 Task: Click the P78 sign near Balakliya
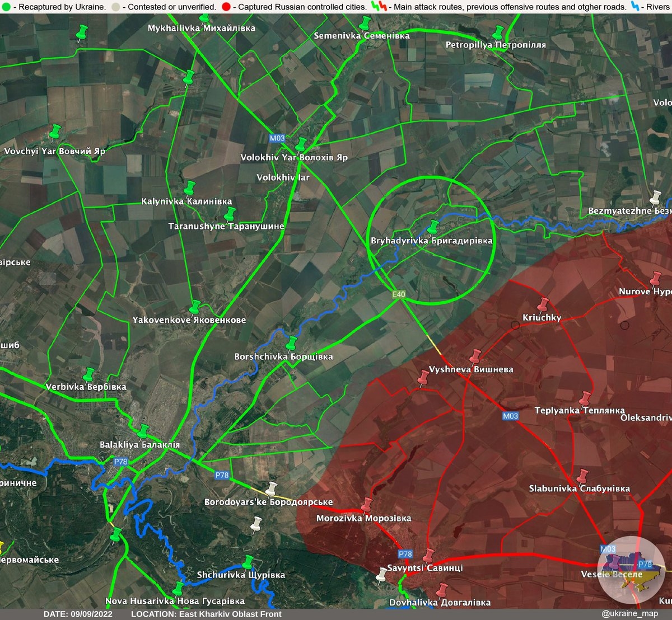[121, 462]
